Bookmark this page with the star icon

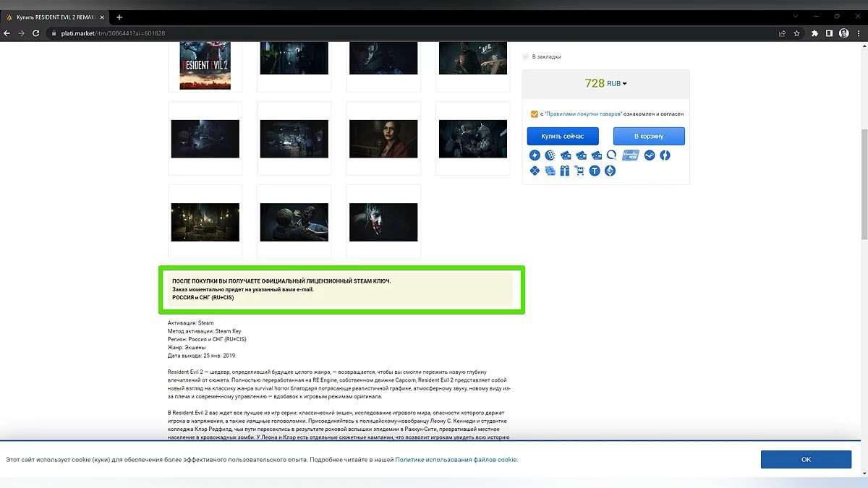[796, 33]
